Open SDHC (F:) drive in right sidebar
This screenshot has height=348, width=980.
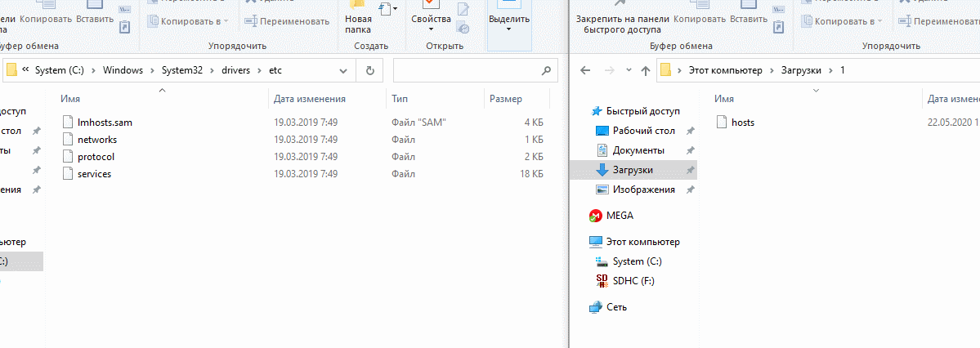point(633,281)
